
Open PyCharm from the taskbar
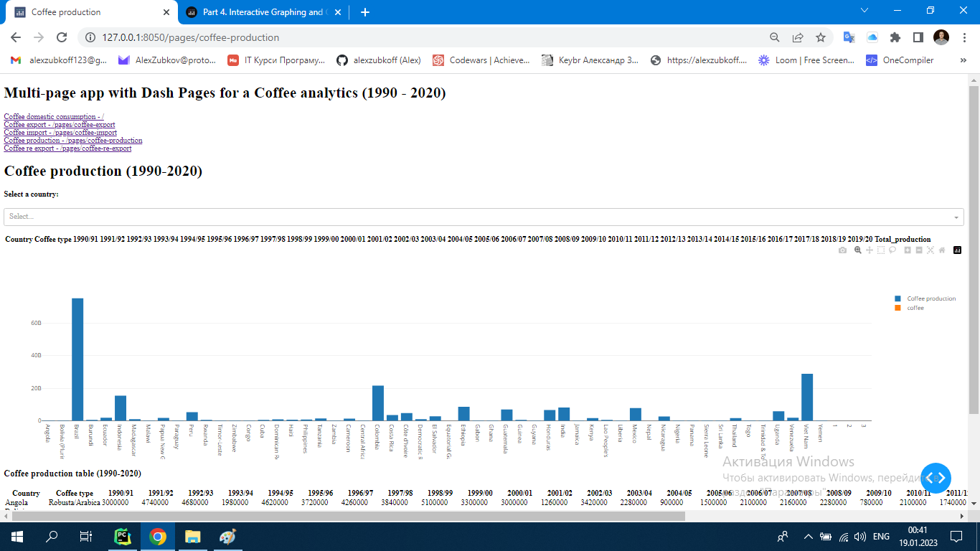[x=123, y=537]
